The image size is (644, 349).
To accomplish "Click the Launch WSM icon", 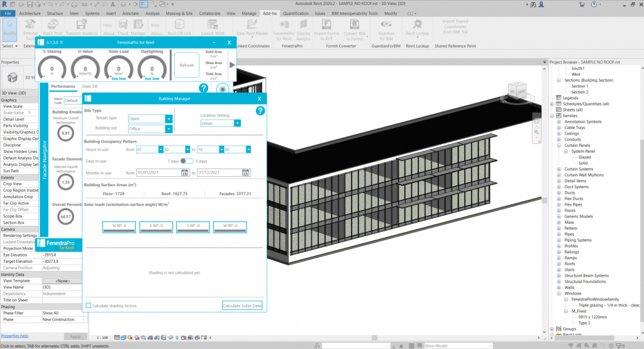I will click(x=213, y=27).
